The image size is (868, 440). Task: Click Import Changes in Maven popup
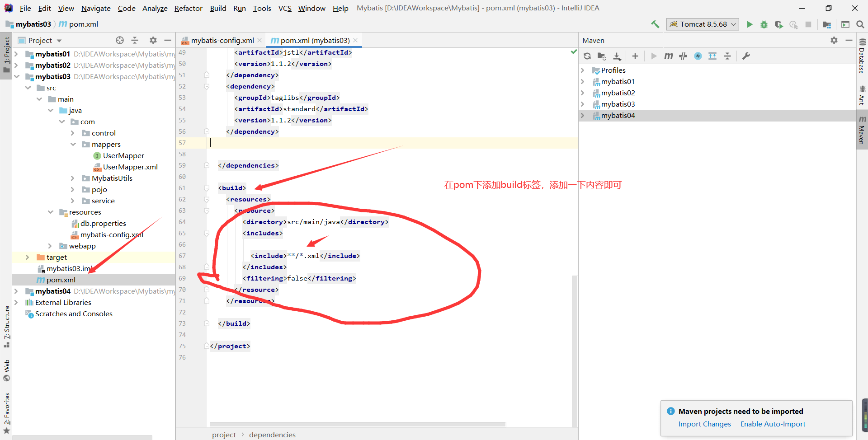tap(704, 424)
